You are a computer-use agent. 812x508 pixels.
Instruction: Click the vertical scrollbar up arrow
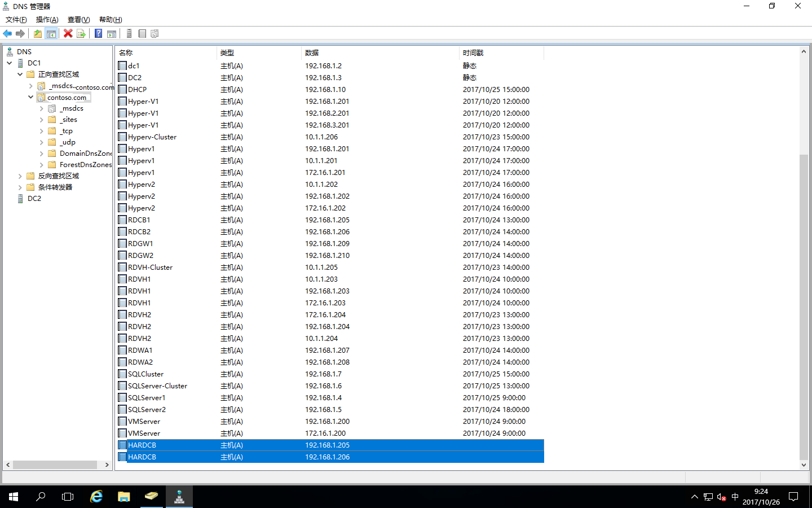(x=804, y=51)
